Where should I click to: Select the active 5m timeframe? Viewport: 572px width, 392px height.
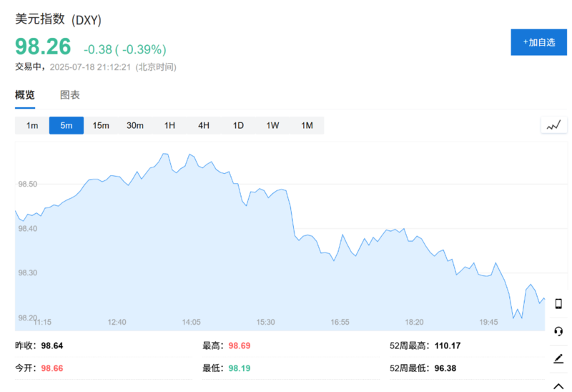66,126
